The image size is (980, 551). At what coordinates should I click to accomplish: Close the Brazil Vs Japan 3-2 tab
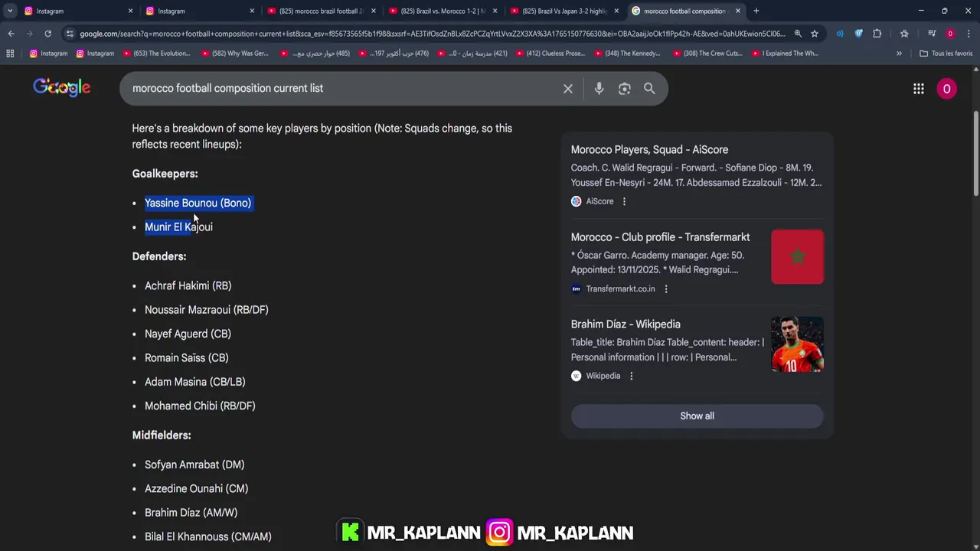[616, 11]
